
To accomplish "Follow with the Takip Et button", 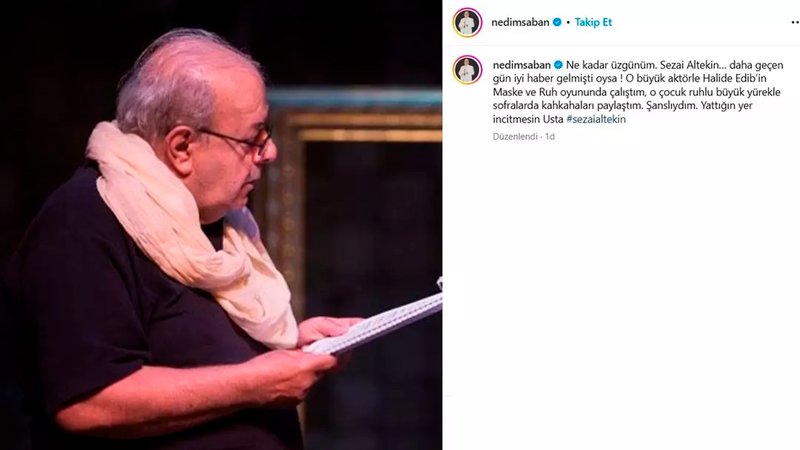I will point(593,22).
